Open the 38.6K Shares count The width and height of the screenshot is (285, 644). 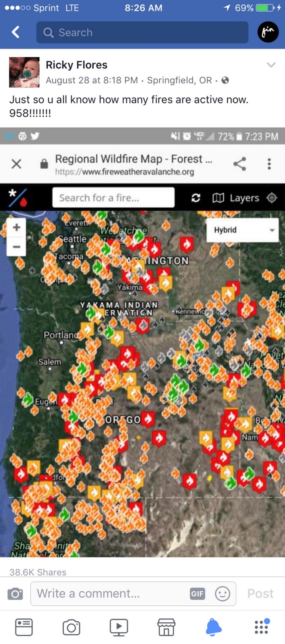[x=38, y=572]
